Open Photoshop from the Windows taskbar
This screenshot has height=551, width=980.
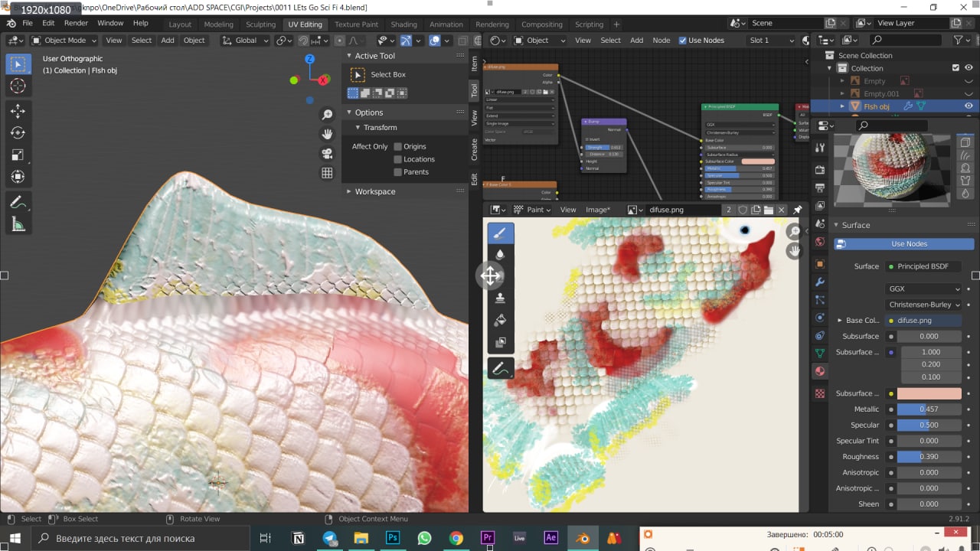pos(393,538)
